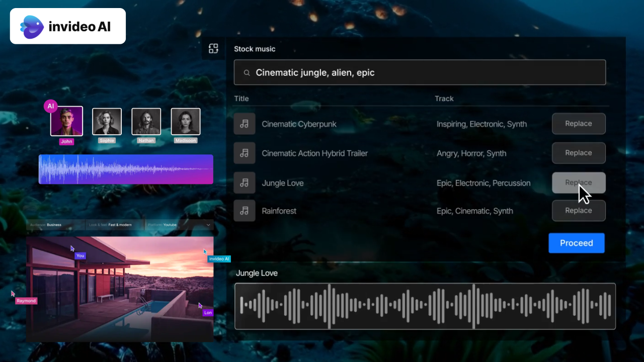
Task: Click the music note icon for Cinematic Action Hybrid Trailer
Action: 245,153
